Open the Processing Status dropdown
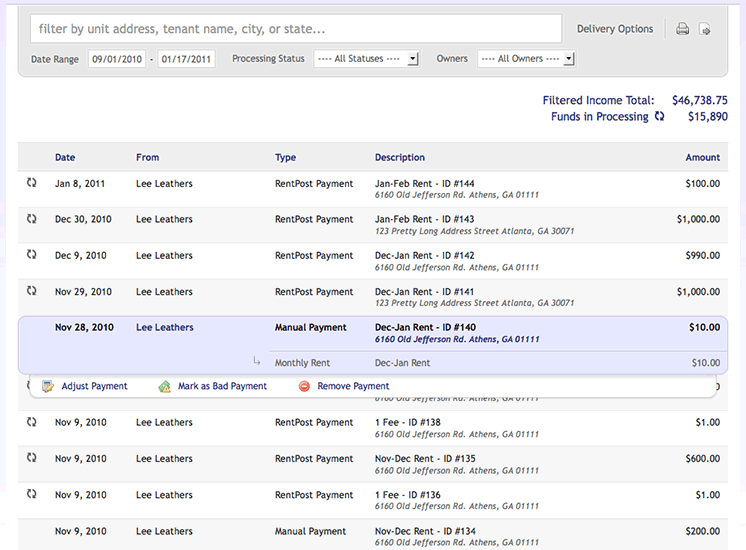The height and width of the screenshot is (550, 746). coord(366,59)
